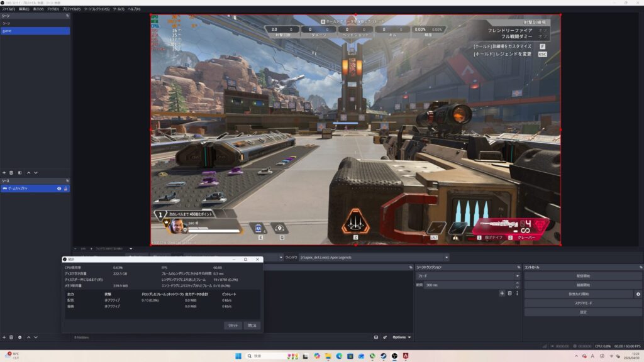
Task: Click the 録画開始 start recording button
Action: pyautogui.click(x=583, y=285)
